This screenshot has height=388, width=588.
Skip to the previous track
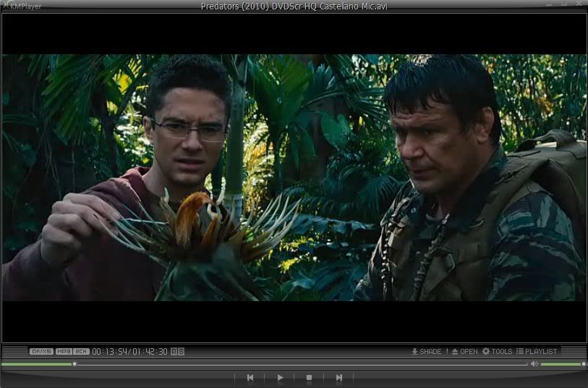click(x=250, y=377)
